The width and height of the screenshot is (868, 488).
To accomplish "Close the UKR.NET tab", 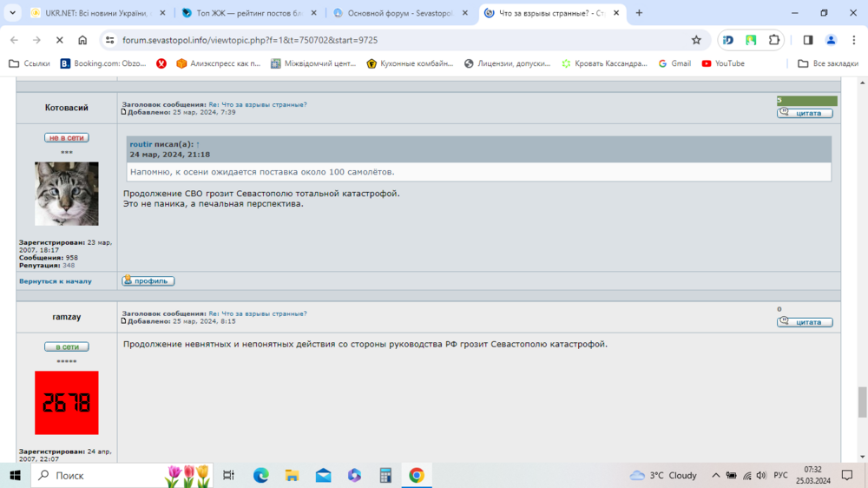I will pos(162,13).
